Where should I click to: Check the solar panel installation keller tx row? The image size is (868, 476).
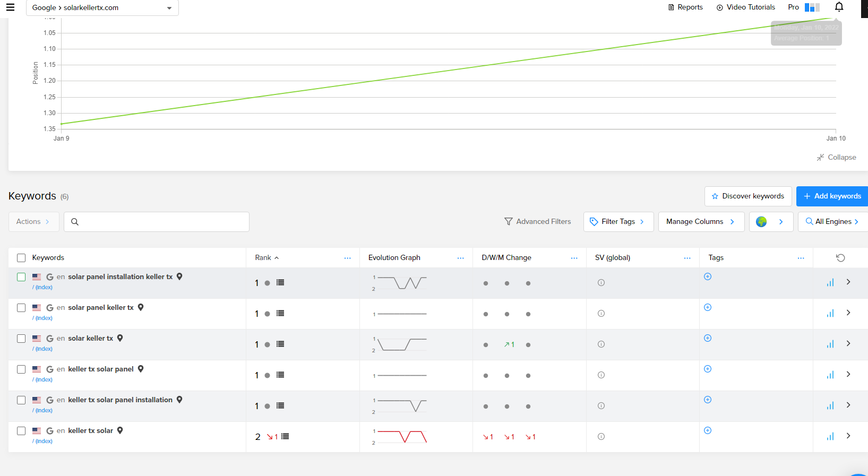[x=21, y=277]
